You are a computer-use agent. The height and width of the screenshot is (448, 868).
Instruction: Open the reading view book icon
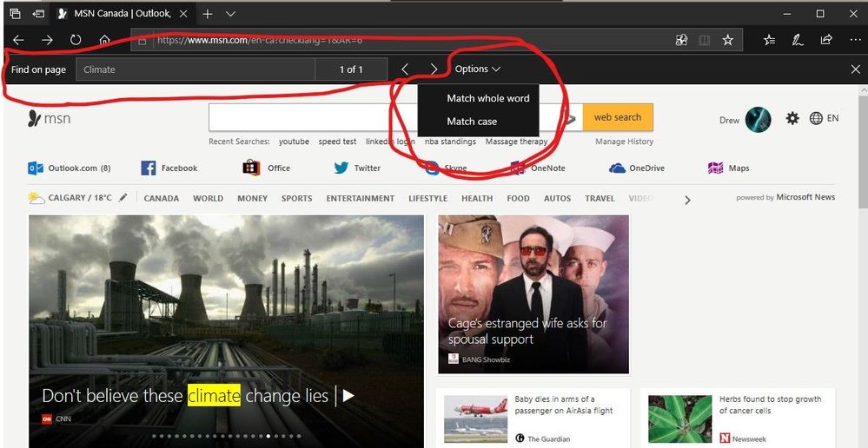pos(704,40)
